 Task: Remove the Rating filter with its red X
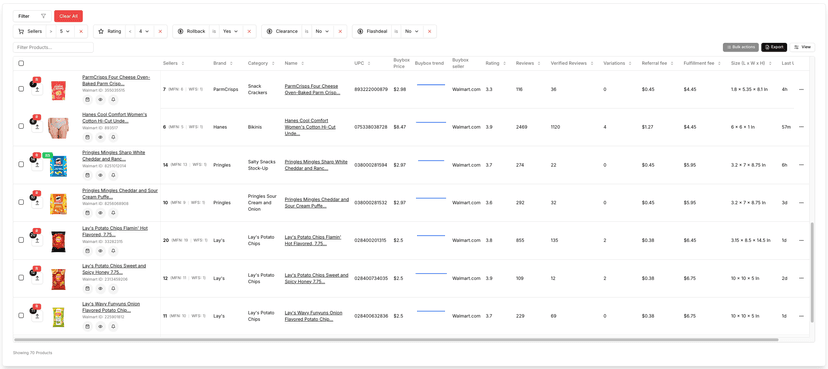pyautogui.click(x=160, y=32)
